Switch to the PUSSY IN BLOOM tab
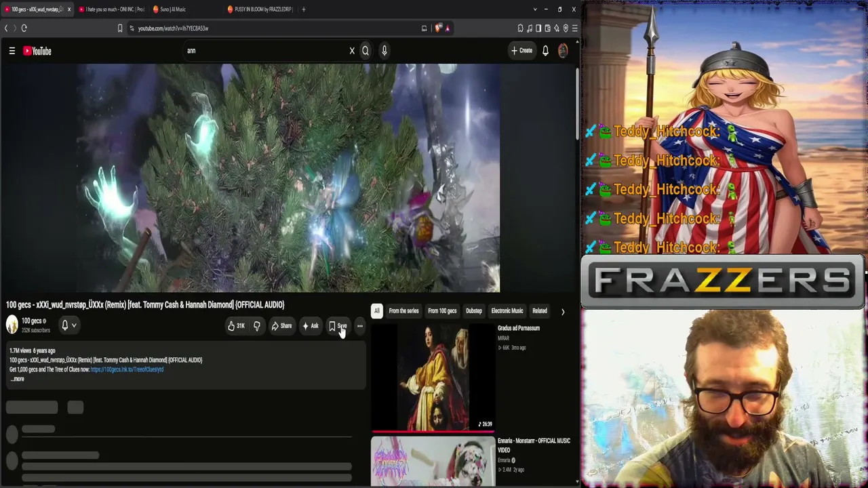868x488 pixels. [x=260, y=9]
